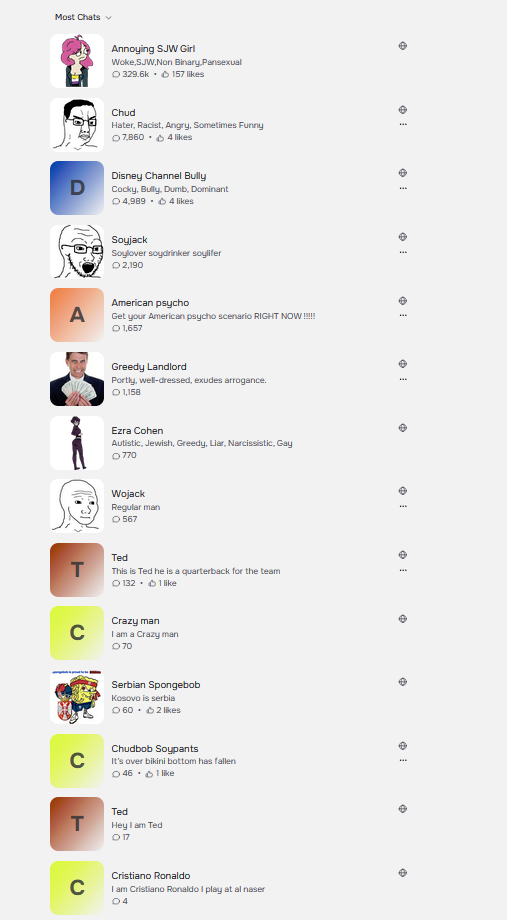Click the globe icon beside Annoying SJW Girl
The width and height of the screenshot is (507, 920).
tap(403, 46)
